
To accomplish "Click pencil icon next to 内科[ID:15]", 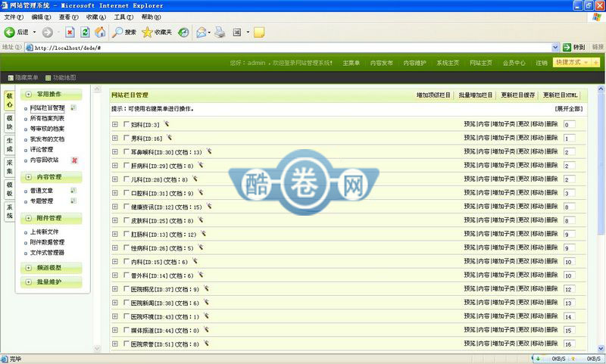I will (195, 261).
